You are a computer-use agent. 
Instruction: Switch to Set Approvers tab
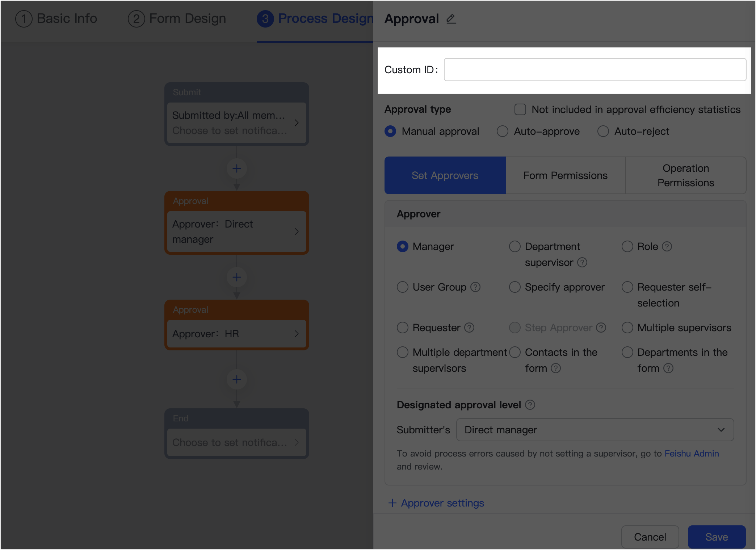(445, 175)
